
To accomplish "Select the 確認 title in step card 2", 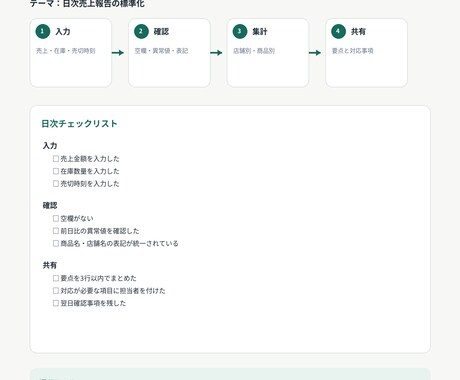I will (161, 32).
